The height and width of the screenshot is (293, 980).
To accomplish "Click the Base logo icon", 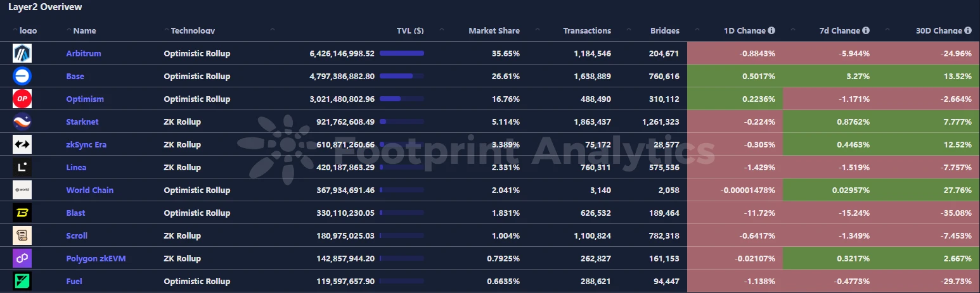I will 22,77.
